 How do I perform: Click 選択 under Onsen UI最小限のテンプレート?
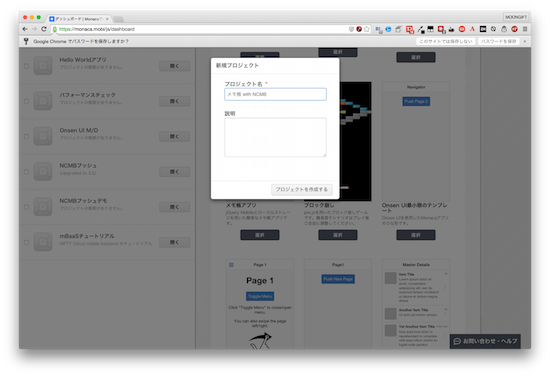click(416, 235)
